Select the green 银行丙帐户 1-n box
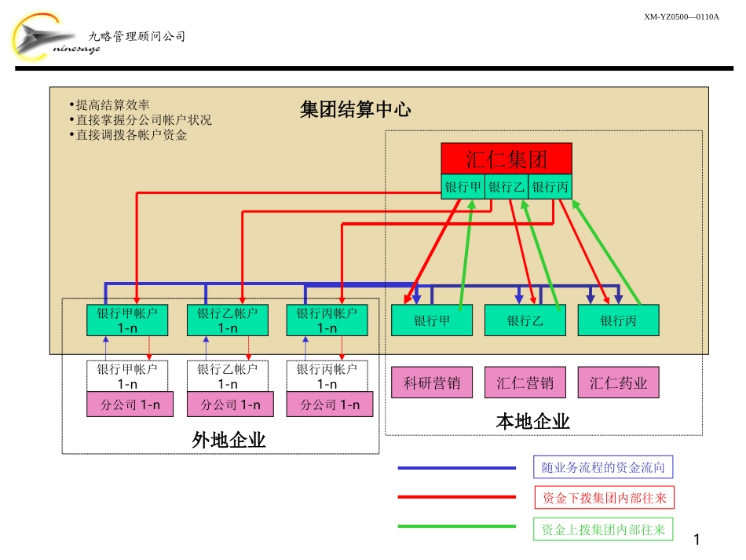 click(327, 320)
